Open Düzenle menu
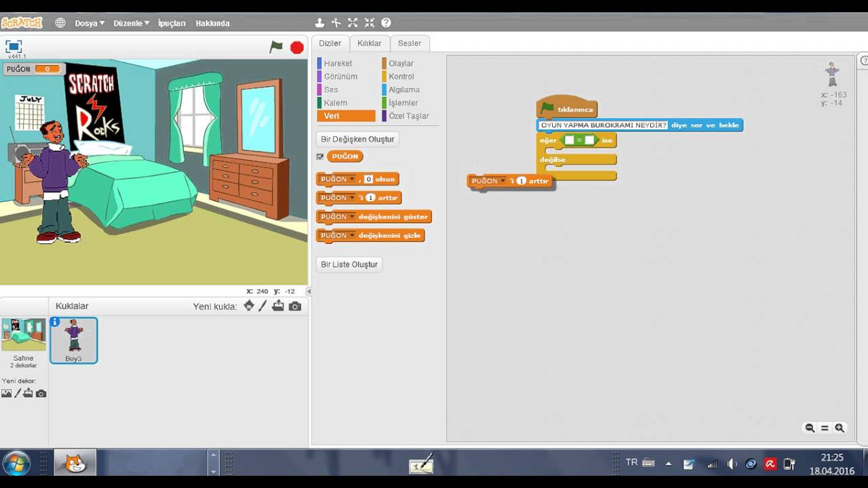The image size is (868, 488). pos(132,23)
